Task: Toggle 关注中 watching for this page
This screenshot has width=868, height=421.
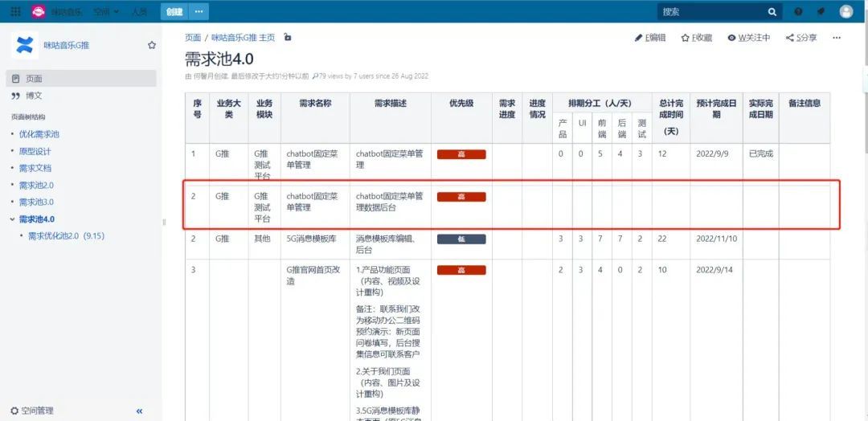Action: (x=749, y=38)
